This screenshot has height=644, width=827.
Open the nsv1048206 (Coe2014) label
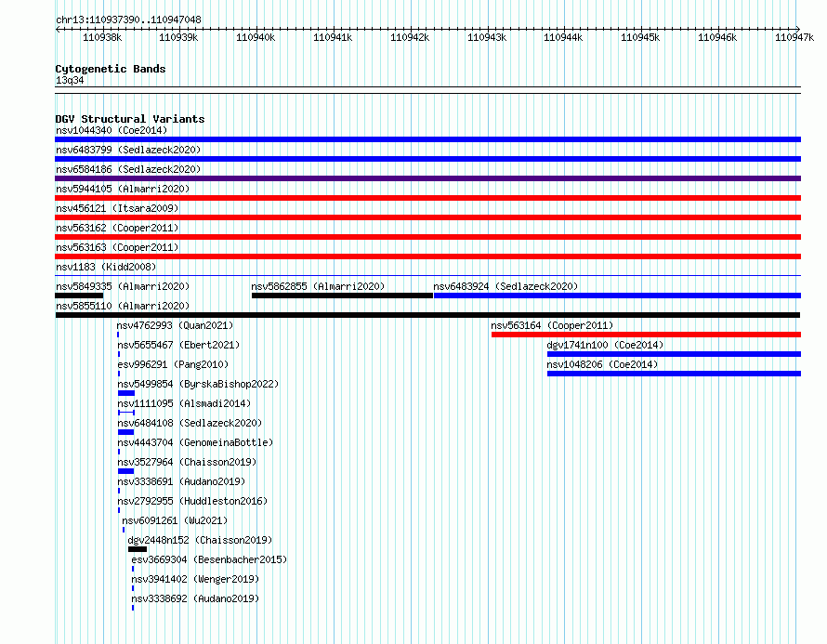602,364
